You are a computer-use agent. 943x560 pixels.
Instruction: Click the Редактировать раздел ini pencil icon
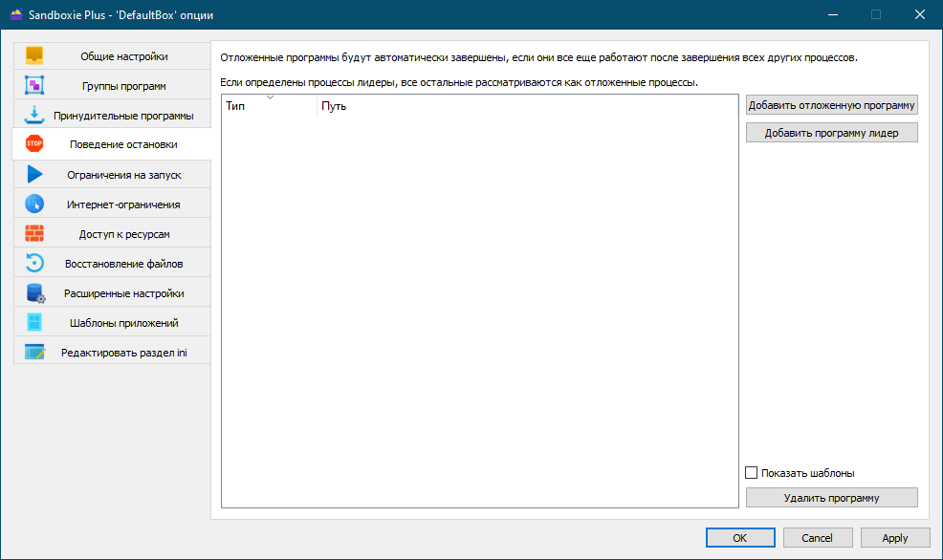[34, 352]
